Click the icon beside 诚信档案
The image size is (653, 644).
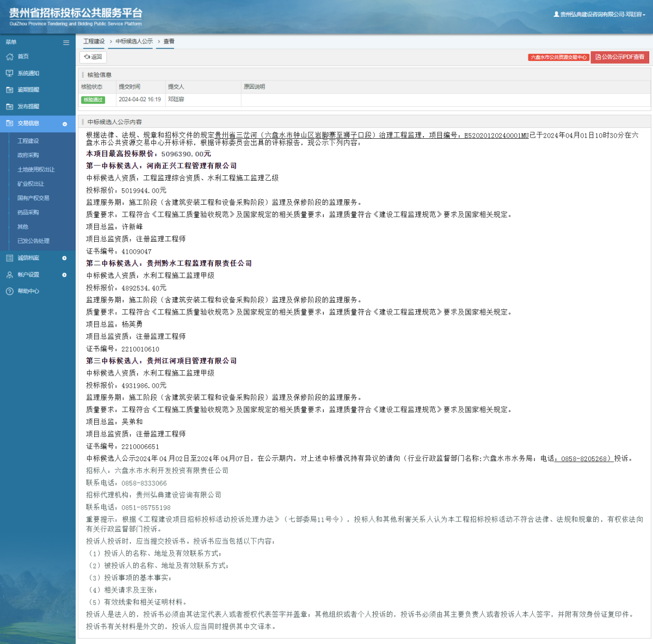click(9, 258)
